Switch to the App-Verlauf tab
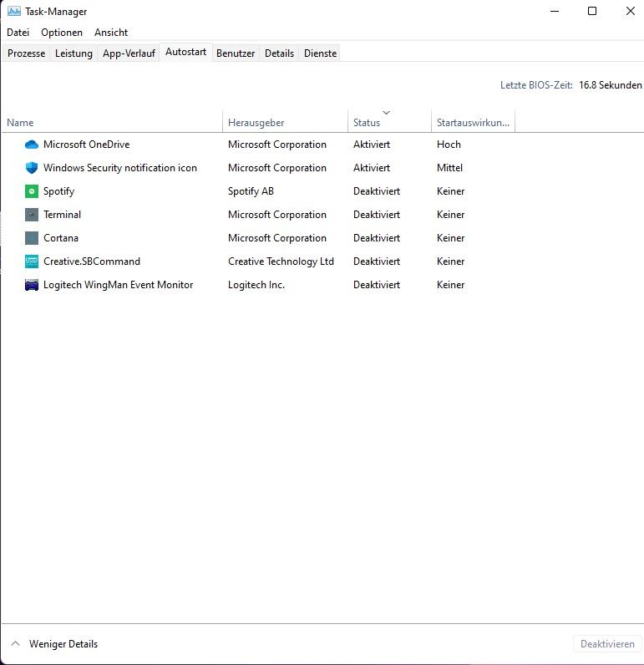This screenshot has height=665, width=644. pyautogui.click(x=129, y=53)
